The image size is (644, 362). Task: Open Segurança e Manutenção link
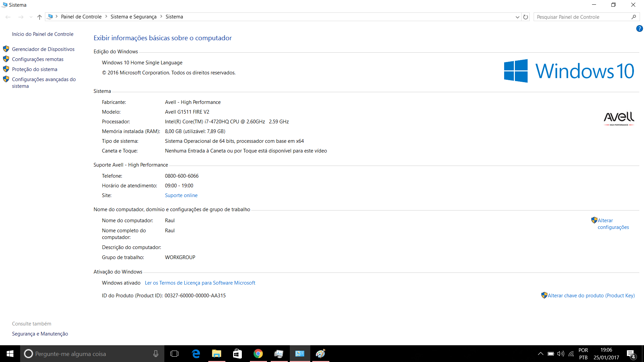(40, 334)
